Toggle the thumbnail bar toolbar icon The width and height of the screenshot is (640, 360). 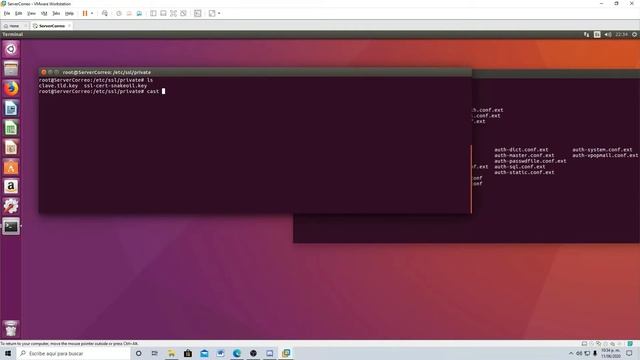(x=163, y=13)
